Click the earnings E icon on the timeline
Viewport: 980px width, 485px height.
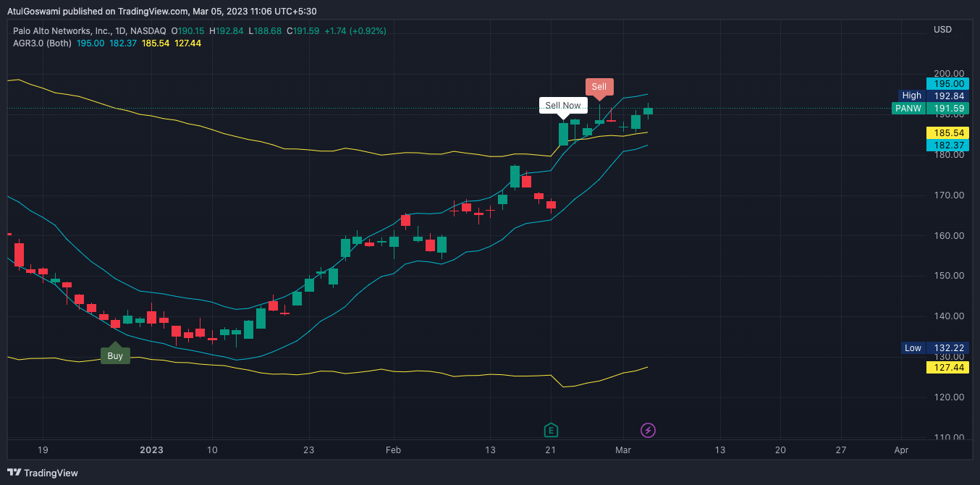coord(551,431)
